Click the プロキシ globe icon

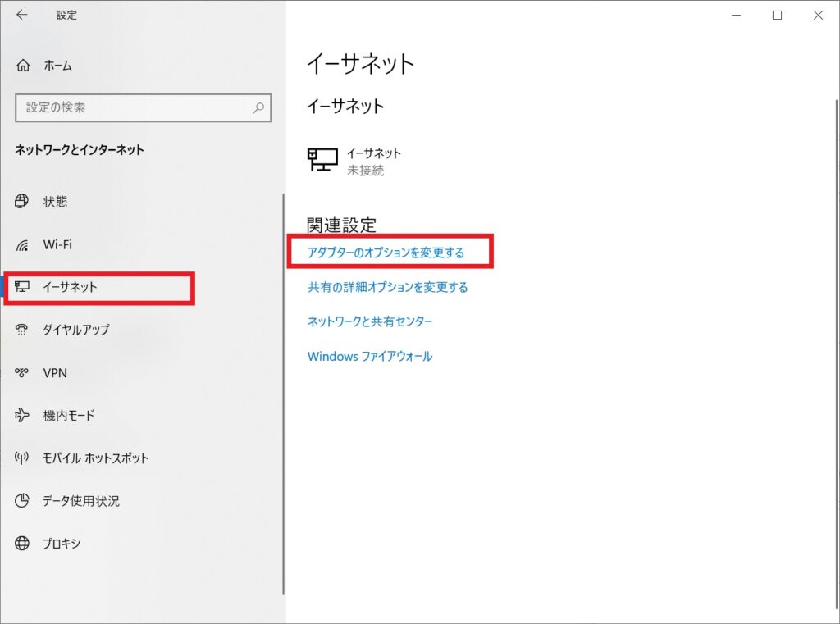click(x=21, y=543)
